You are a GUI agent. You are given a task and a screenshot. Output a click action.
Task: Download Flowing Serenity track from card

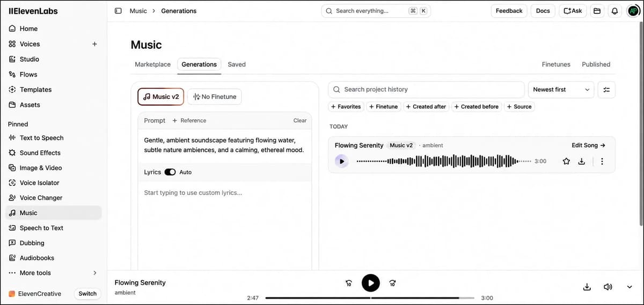coord(581,161)
